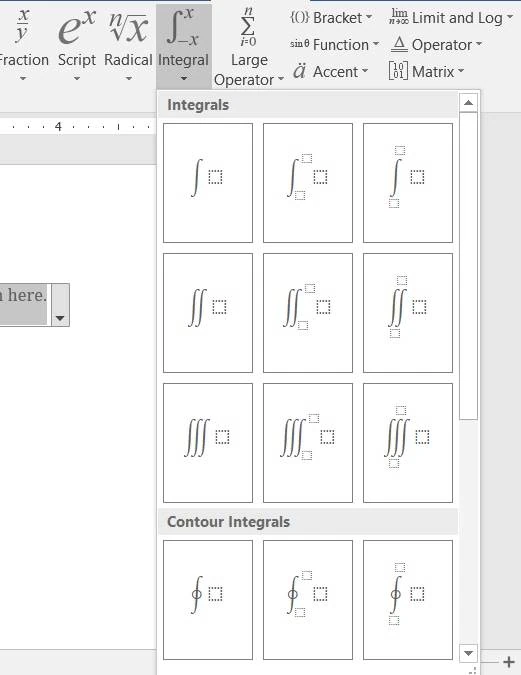The width and height of the screenshot is (521, 675).
Task: Select triple integral with stacked limits
Action: 408,443
